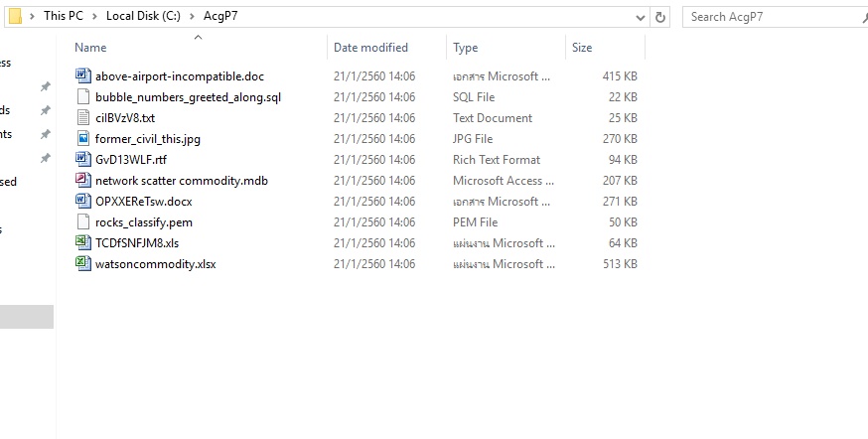Viewport: 868px width, 439px height.
Task: Expand the chevron before This PC
Action: (x=32, y=16)
